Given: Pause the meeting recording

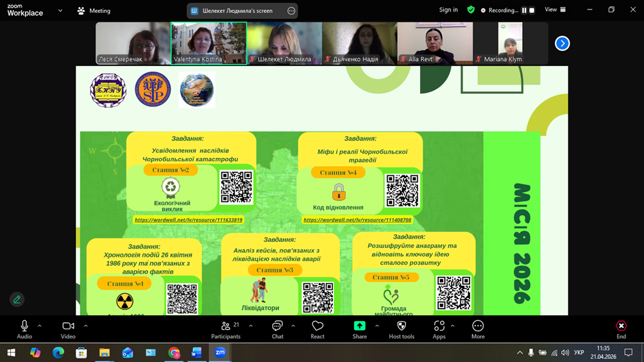Looking at the screenshot, I should pyautogui.click(x=524, y=10).
